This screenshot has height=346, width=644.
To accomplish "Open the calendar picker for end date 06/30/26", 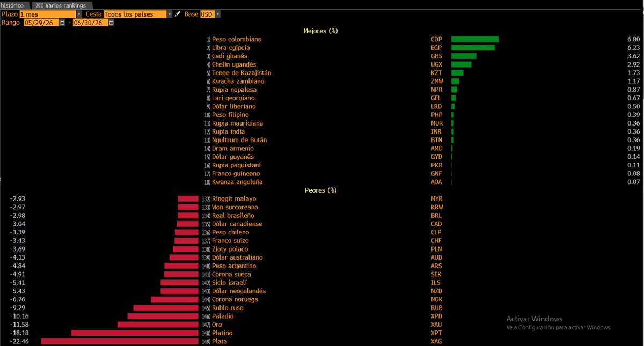I will (112, 23).
